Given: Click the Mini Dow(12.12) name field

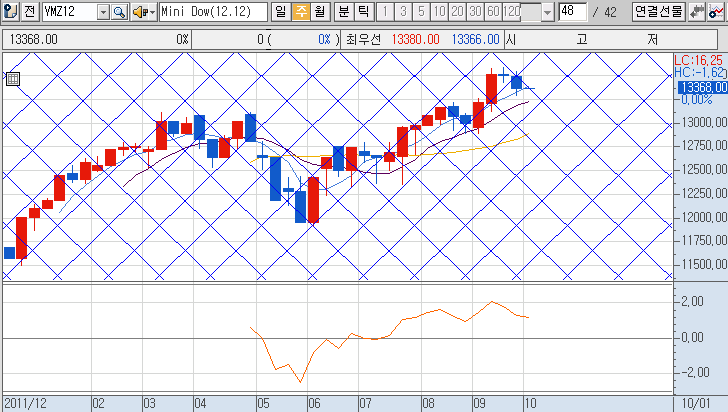Looking at the screenshot, I should pyautogui.click(x=213, y=12).
